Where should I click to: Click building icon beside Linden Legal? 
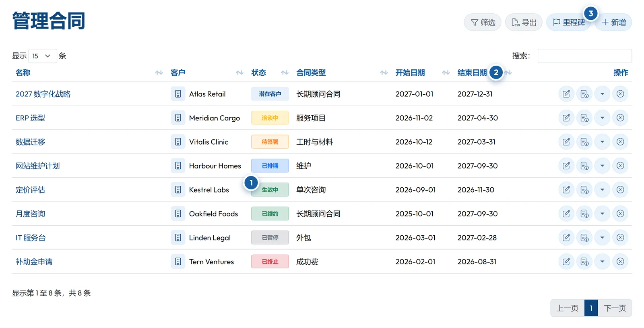[178, 238]
